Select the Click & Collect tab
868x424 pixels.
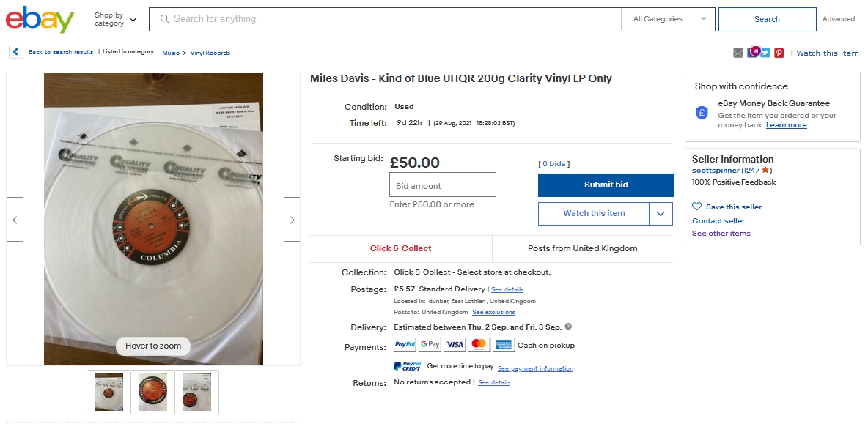(x=401, y=248)
